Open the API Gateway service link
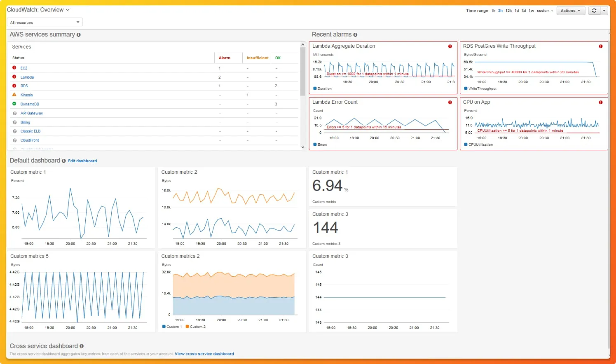 tap(32, 113)
